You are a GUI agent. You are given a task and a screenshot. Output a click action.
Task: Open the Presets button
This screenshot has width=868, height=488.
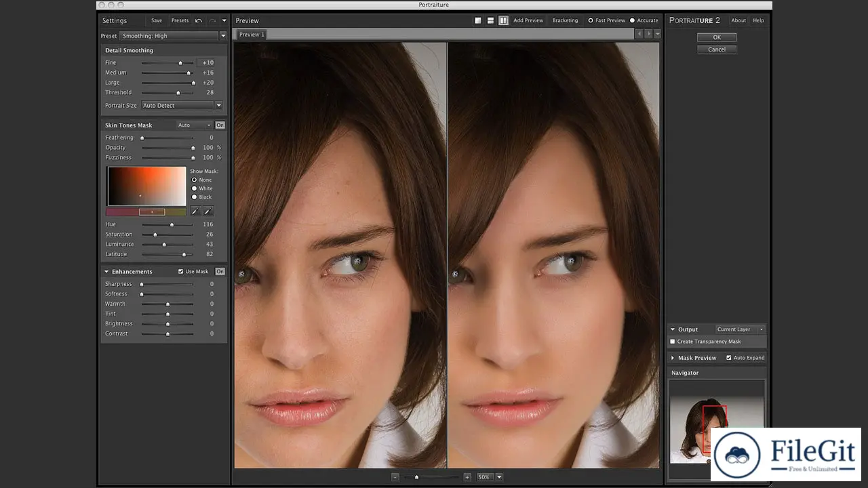pos(180,20)
